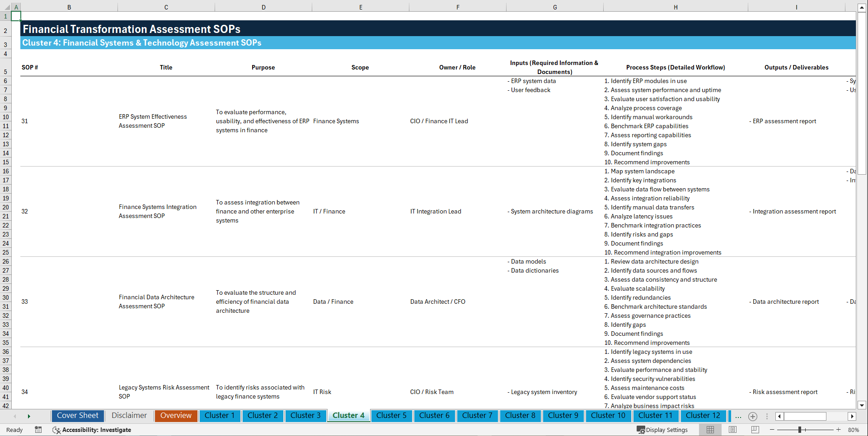The height and width of the screenshot is (436, 868).
Task: Select the entire column A header
Action: 16,7
